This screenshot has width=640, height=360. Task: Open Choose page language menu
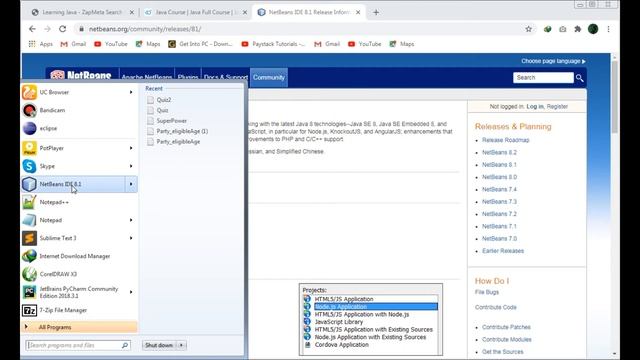pos(553,61)
